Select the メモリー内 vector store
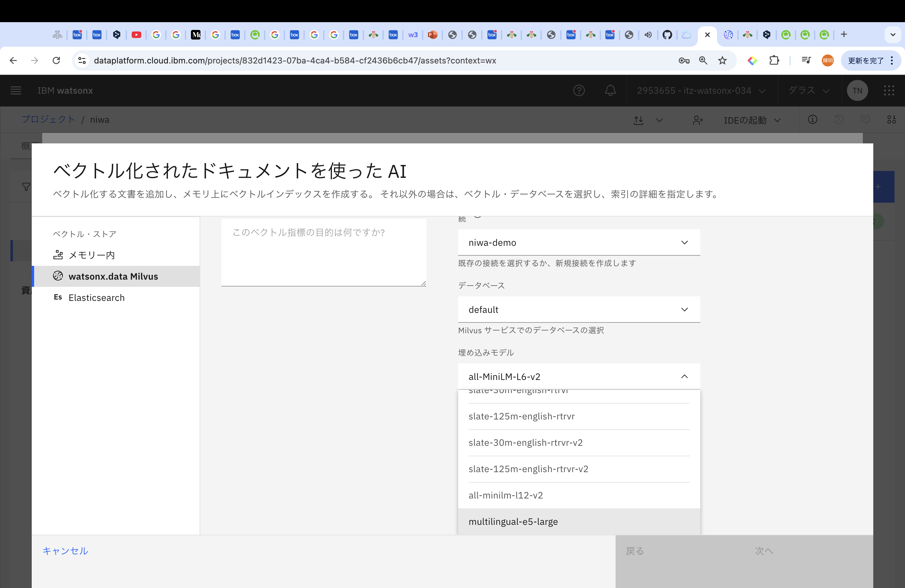The image size is (905, 588). 92,255
